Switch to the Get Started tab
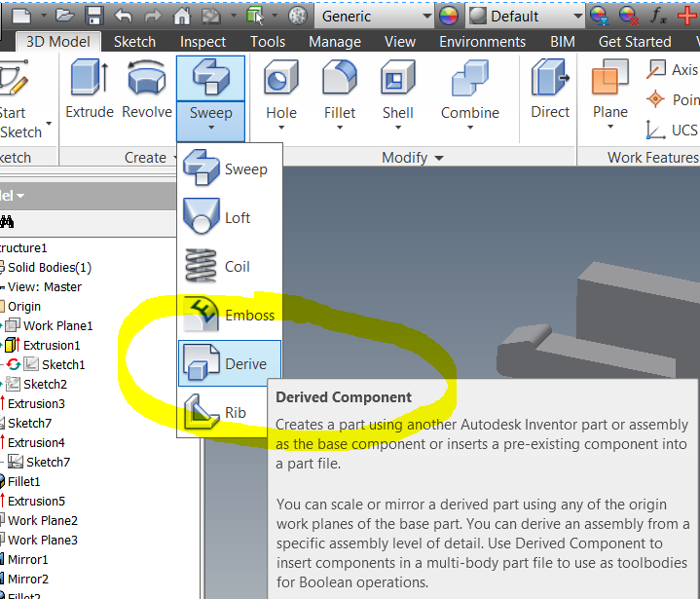The image size is (700, 599). pyautogui.click(x=635, y=42)
